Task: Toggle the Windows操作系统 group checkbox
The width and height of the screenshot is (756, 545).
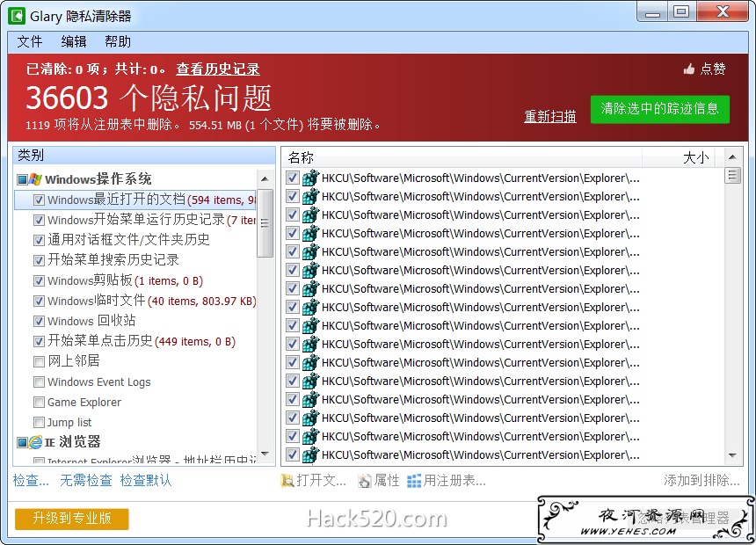Action: tap(22, 180)
